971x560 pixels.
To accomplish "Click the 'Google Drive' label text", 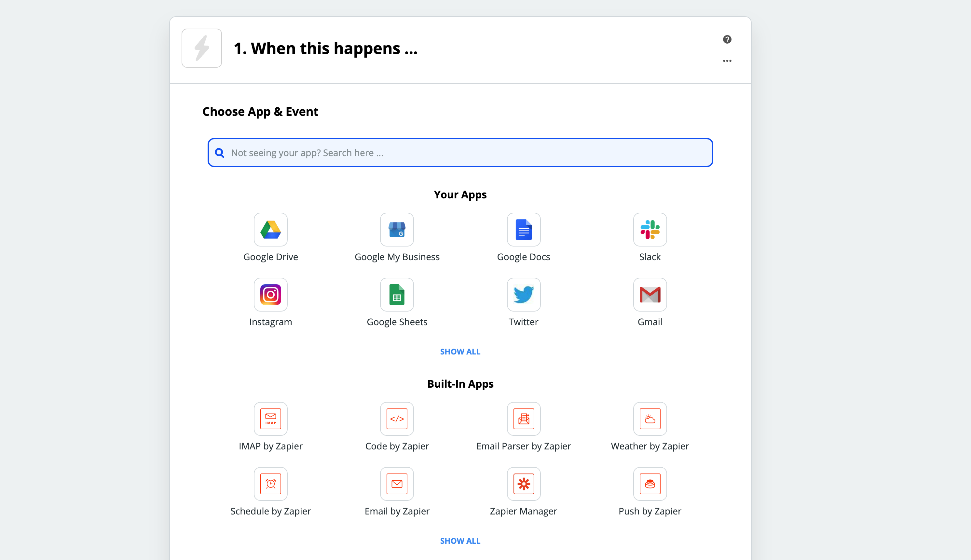I will [270, 257].
